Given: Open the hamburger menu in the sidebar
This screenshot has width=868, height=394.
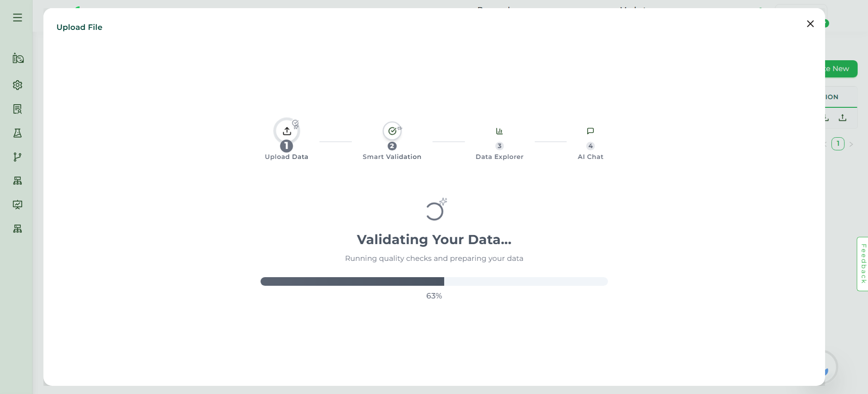Looking at the screenshot, I should (18, 18).
